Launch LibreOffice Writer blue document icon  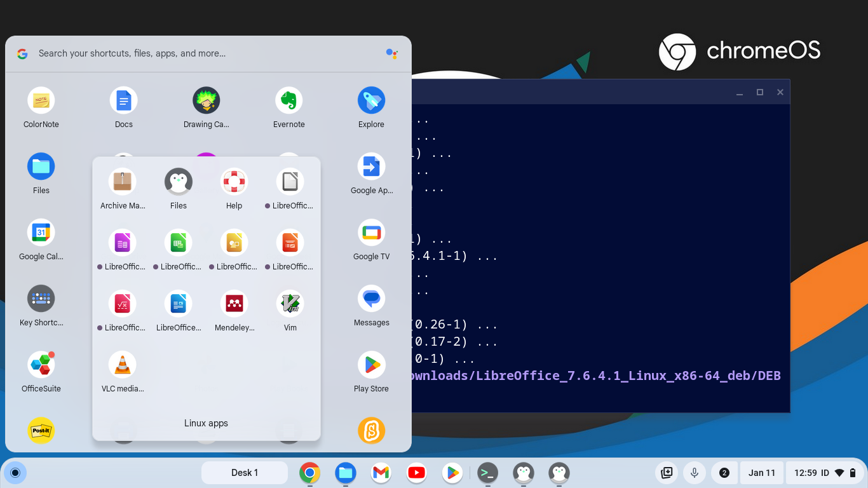click(x=179, y=304)
